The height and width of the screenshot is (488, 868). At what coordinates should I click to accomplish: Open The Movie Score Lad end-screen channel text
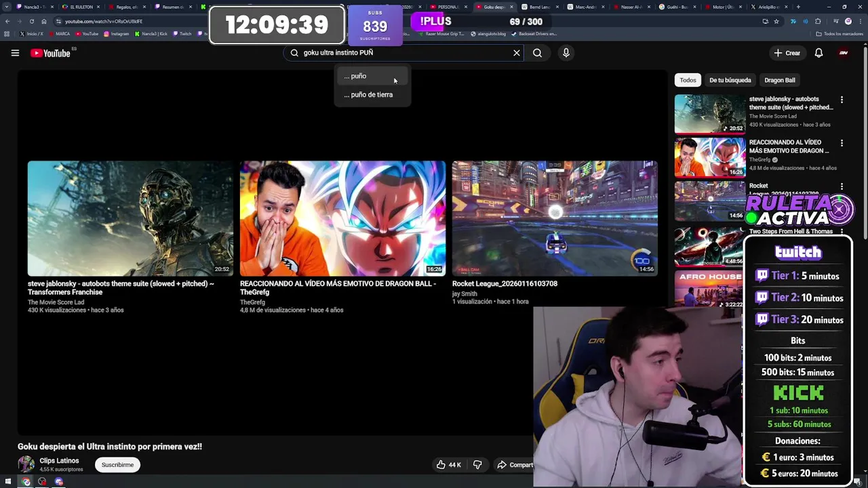pyautogui.click(x=56, y=302)
